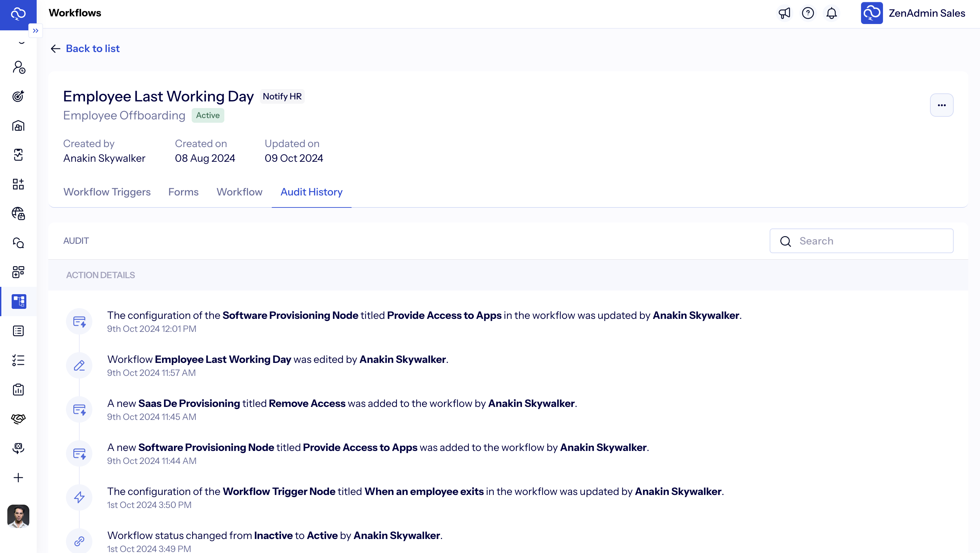Open the globe lock sidebar icon
980x553 pixels.
coord(18,213)
